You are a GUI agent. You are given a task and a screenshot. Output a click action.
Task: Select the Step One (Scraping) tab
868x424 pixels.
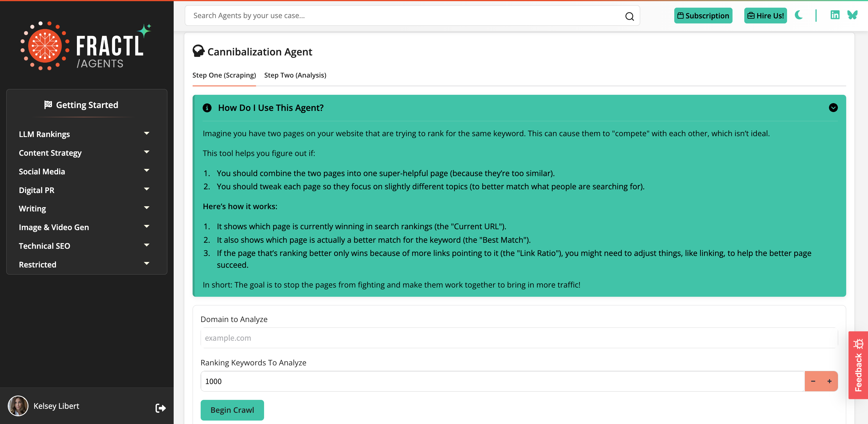click(x=224, y=75)
